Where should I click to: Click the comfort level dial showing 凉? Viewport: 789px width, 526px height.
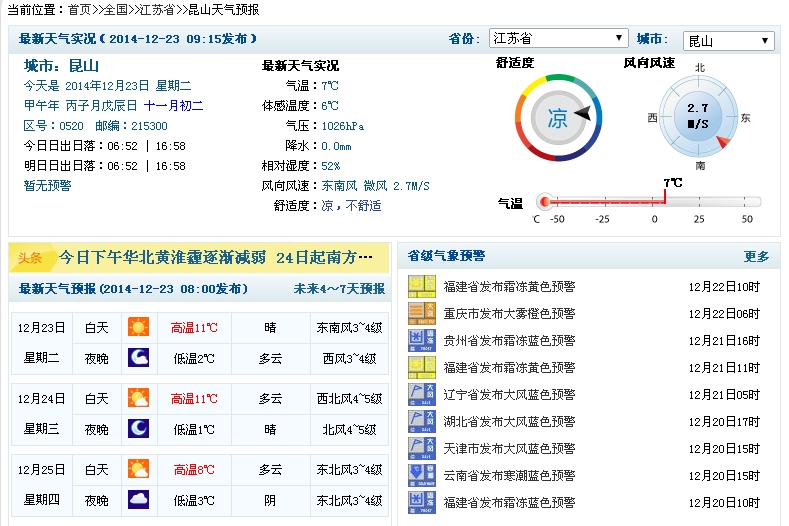(x=557, y=117)
